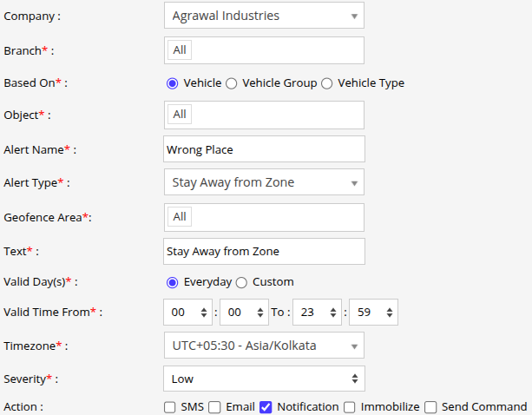This screenshot has width=532, height=415.
Task: Adjust the Valid Time From hour stepper
Action: pos(187,312)
